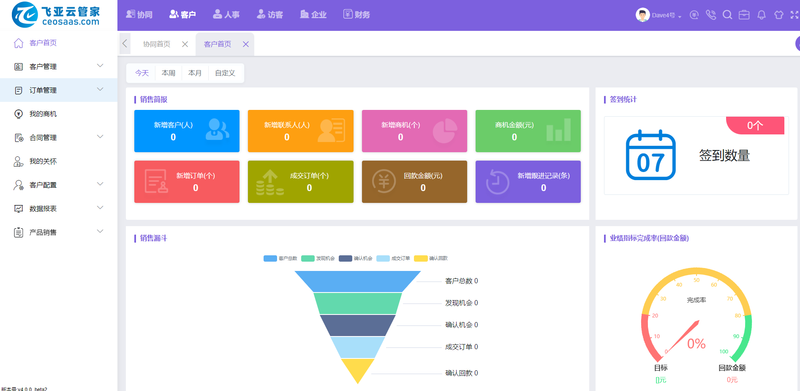Open the theme shirt icon
800x391 pixels.
[778, 15]
